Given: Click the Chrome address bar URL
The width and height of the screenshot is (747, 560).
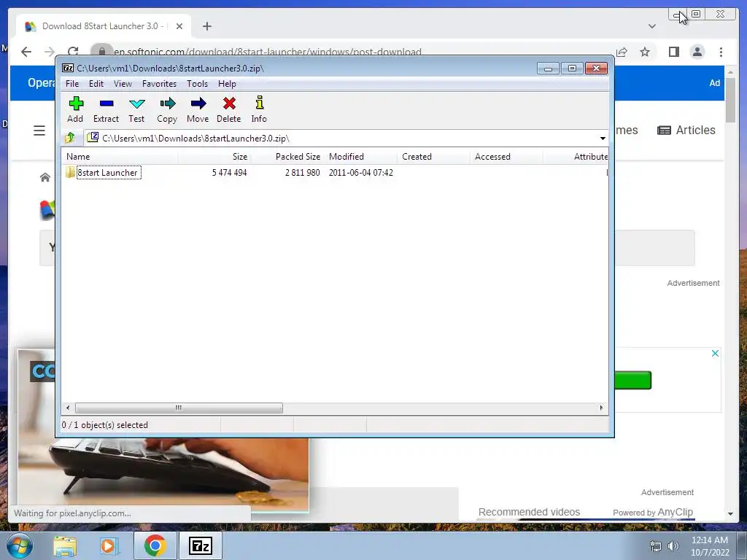Looking at the screenshot, I should pos(267,52).
